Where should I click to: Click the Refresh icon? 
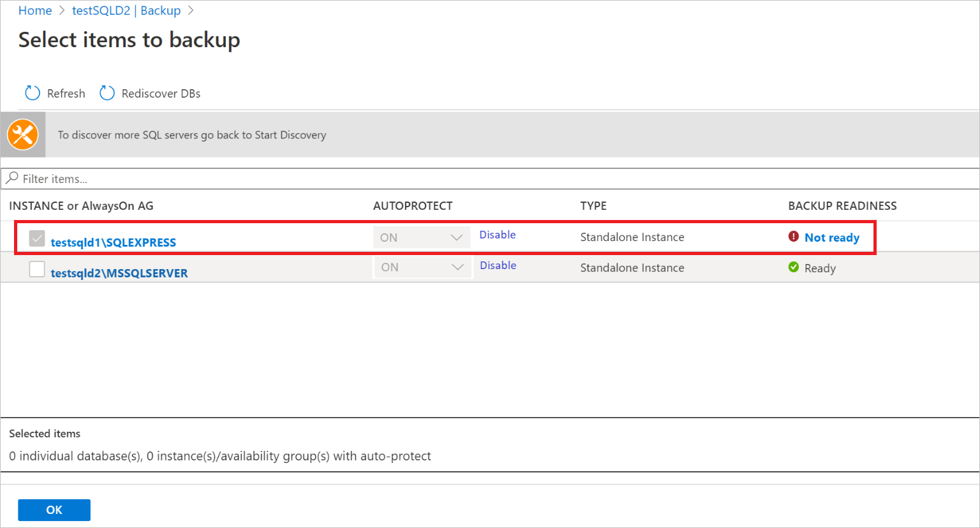pyautogui.click(x=32, y=93)
